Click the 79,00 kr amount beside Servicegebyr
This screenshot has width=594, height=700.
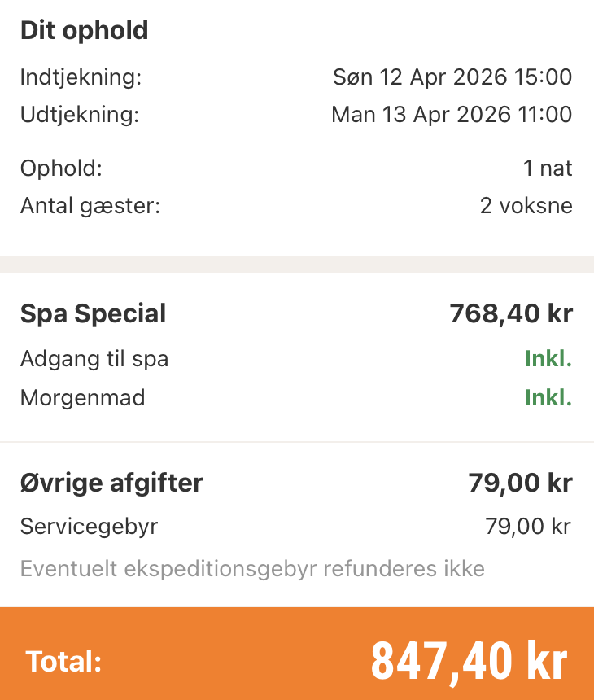pos(528,526)
